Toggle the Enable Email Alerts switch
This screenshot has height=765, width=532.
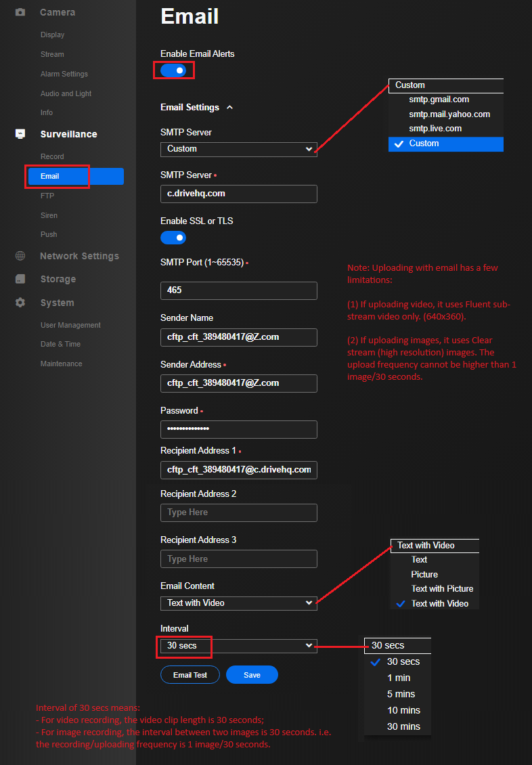click(x=173, y=70)
